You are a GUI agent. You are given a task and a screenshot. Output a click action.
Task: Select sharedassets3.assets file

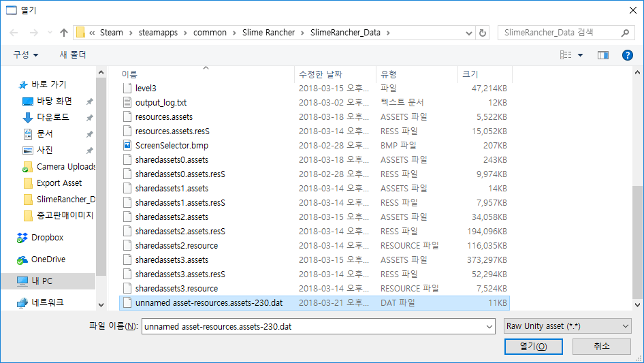[315, 260]
